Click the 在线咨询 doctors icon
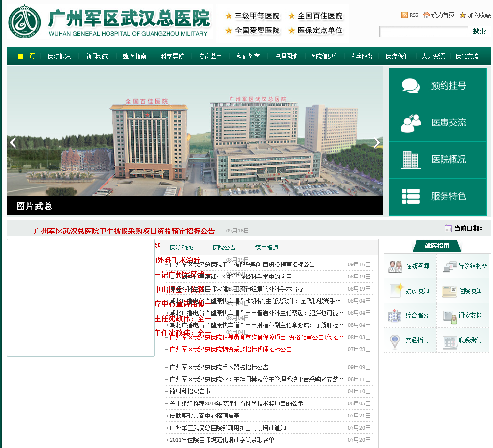Image resolution: width=493 pixels, height=448 pixels. [x=395, y=266]
